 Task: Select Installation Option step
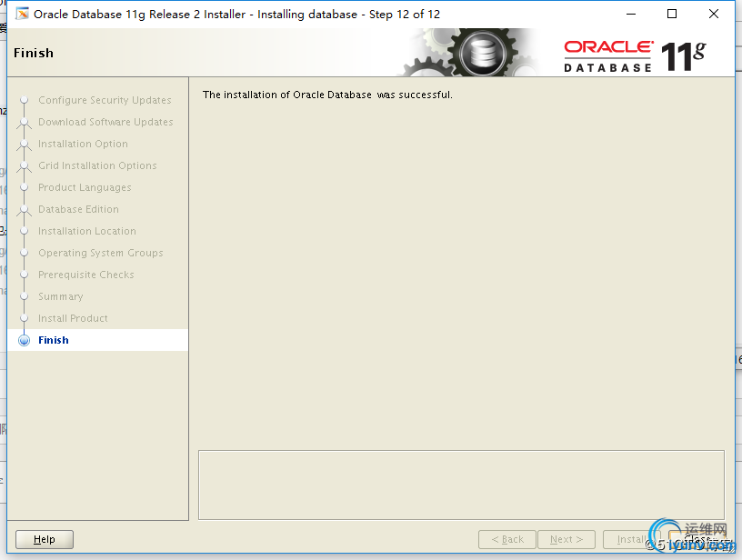83,144
